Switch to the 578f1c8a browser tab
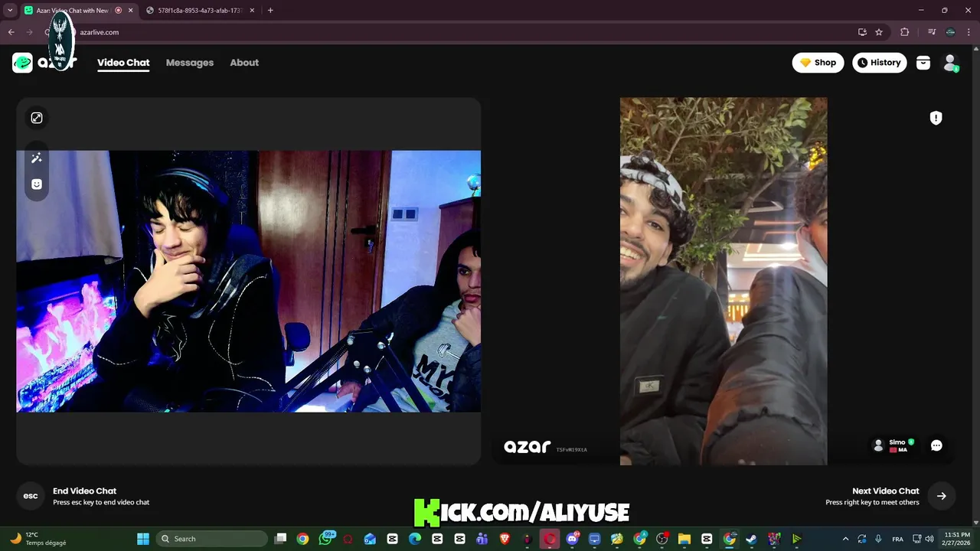This screenshot has height=551, width=980. tap(199, 11)
